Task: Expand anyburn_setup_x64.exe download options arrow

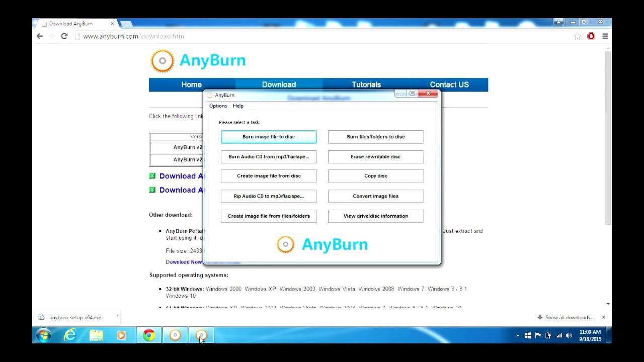Action: [118, 317]
